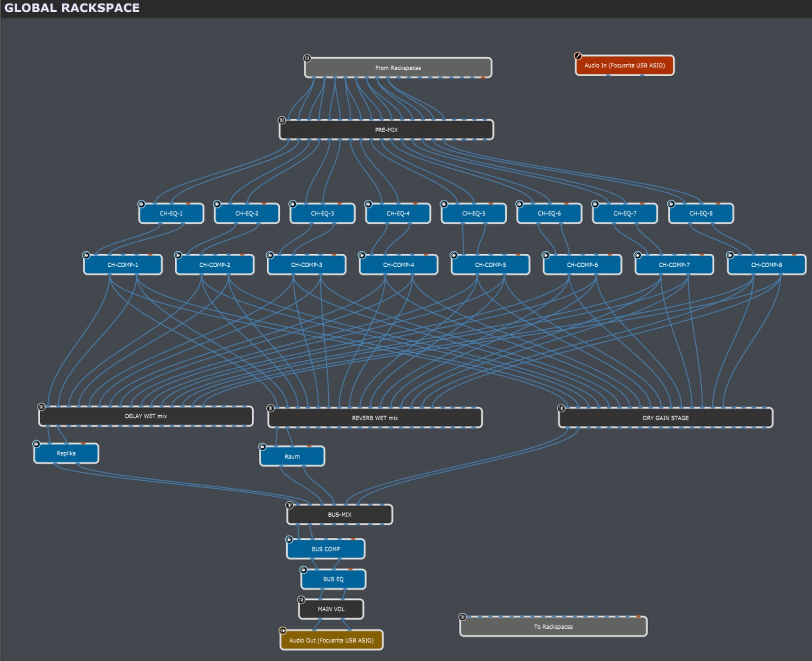Click the mixer icon on DRY GAIN STAGE
The height and width of the screenshot is (661, 812).
click(561, 408)
